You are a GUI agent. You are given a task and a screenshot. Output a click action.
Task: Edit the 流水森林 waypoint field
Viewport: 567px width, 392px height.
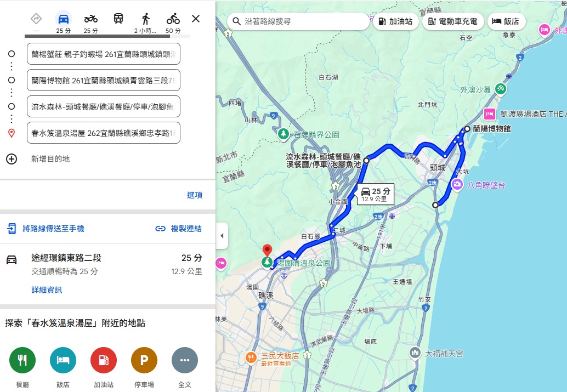pyautogui.click(x=104, y=107)
